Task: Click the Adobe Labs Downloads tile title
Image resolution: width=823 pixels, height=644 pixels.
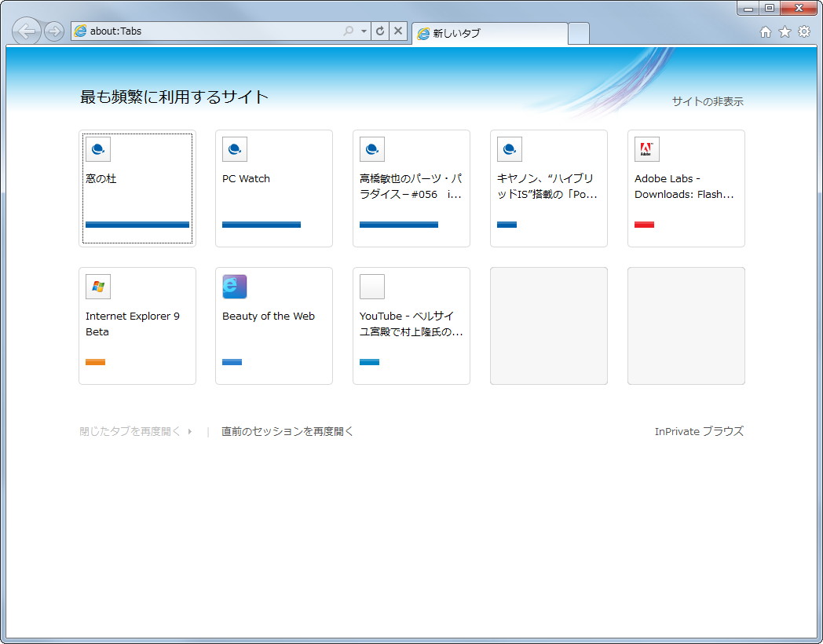Action: click(684, 186)
